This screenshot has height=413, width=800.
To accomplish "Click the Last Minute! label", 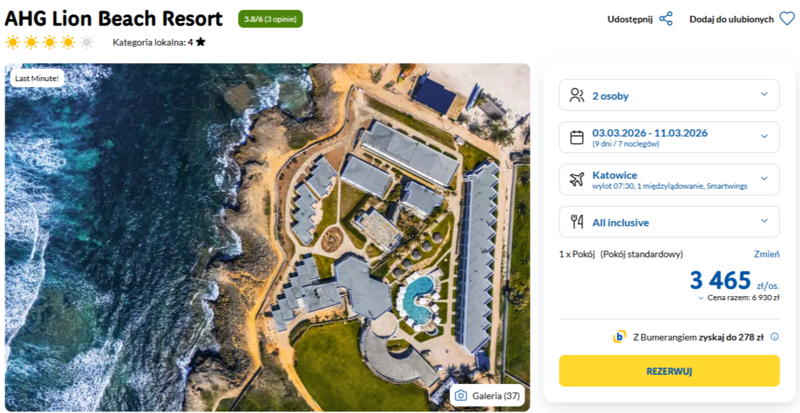I will [x=37, y=78].
